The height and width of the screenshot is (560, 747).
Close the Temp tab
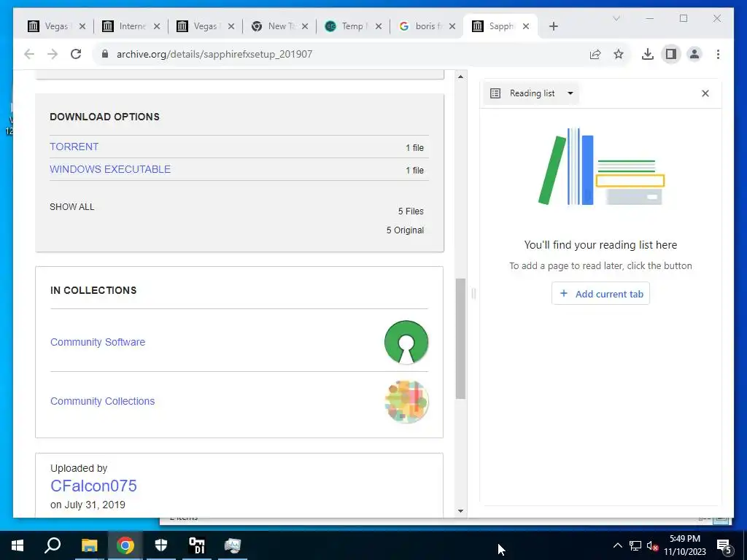[379, 26]
